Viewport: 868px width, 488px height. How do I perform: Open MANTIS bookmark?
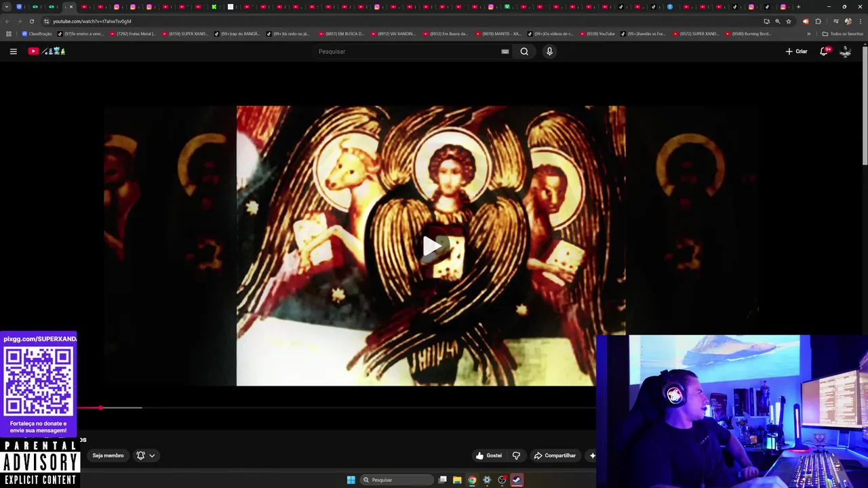click(x=498, y=34)
